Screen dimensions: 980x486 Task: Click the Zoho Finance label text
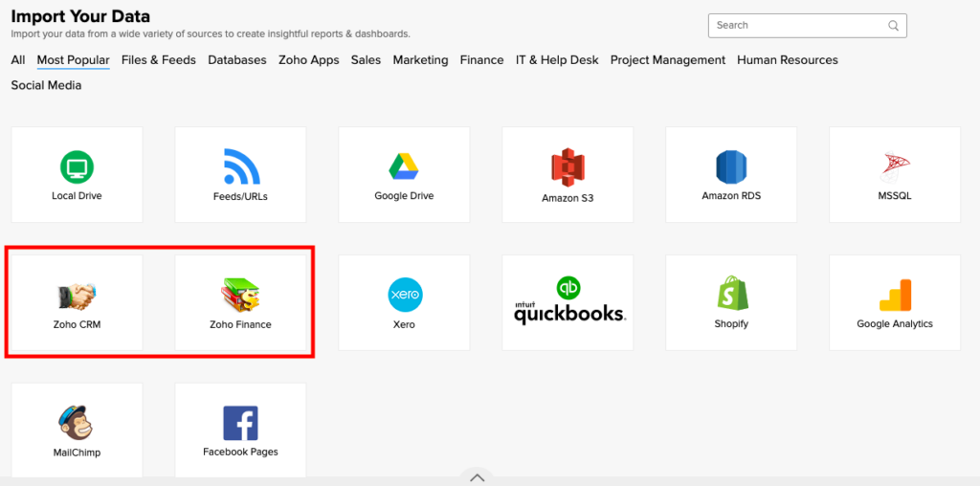(x=240, y=325)
